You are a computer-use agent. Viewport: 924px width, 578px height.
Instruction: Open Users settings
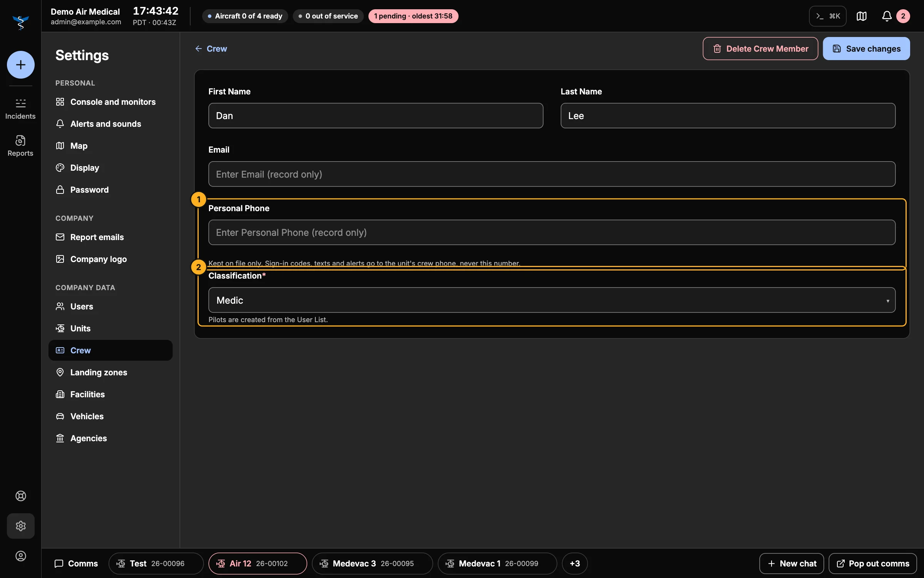(x=110, y=306)
